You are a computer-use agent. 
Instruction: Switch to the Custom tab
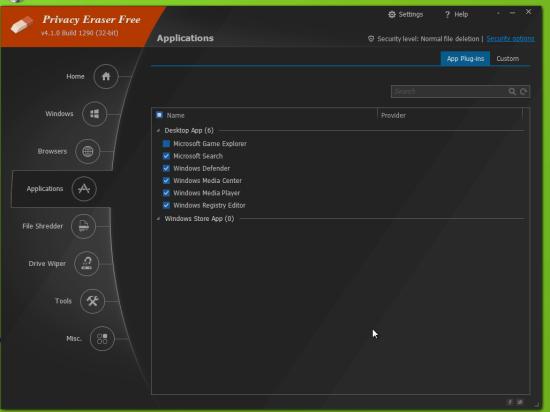(508, 59)
